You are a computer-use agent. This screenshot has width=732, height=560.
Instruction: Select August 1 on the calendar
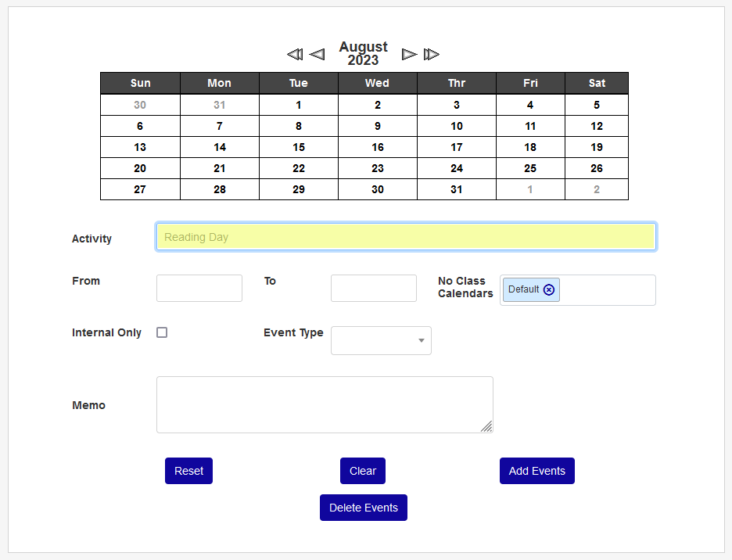[x=299, y=105]
